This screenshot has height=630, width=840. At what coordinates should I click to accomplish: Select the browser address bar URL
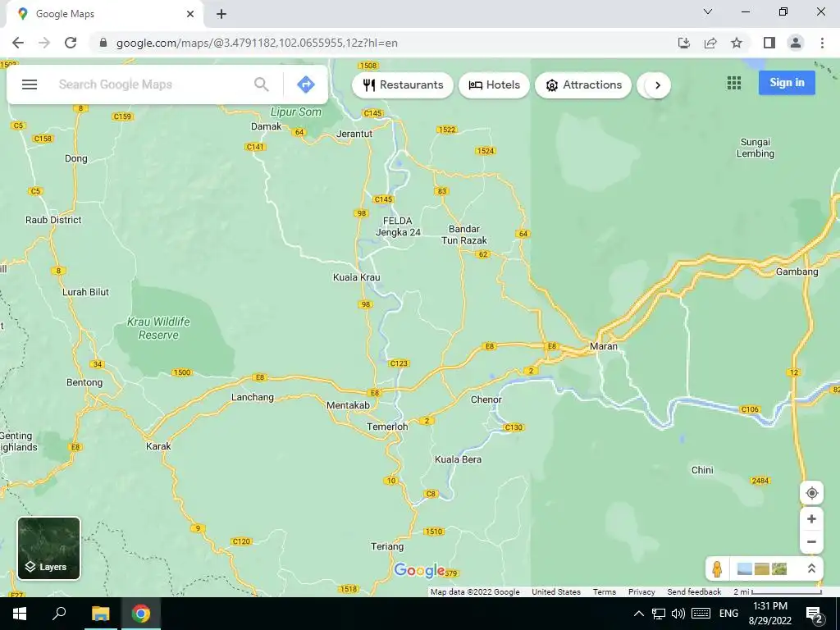tap(257, 43)
